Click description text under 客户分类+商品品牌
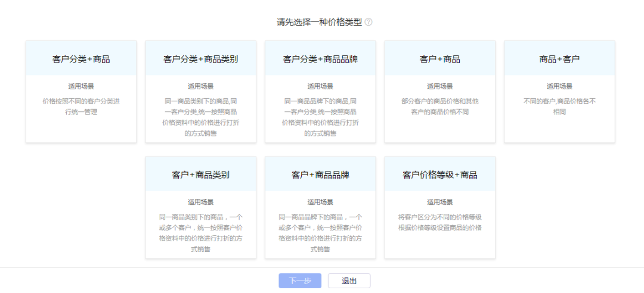 click(x=320, y=117)
